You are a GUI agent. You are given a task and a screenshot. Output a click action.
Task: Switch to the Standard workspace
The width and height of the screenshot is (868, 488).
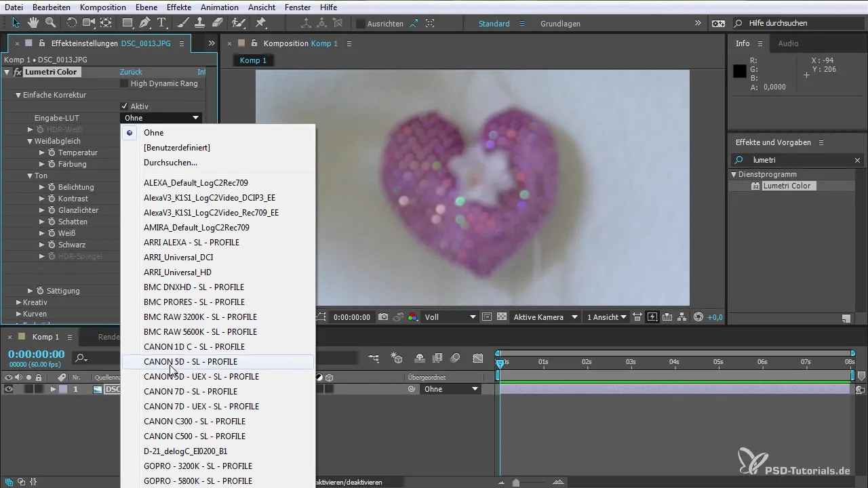494,24
